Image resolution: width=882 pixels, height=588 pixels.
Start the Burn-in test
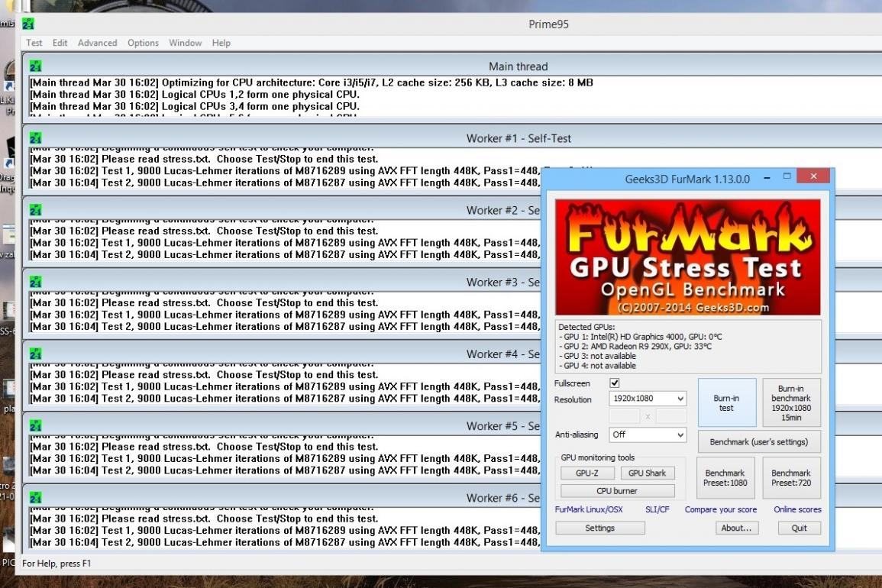tap(726, 403)
